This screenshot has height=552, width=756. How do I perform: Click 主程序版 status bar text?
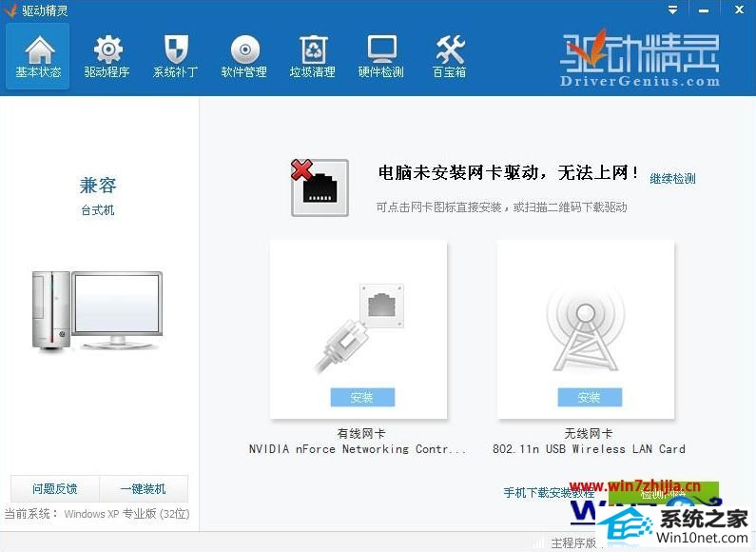(x=573, y=543)
